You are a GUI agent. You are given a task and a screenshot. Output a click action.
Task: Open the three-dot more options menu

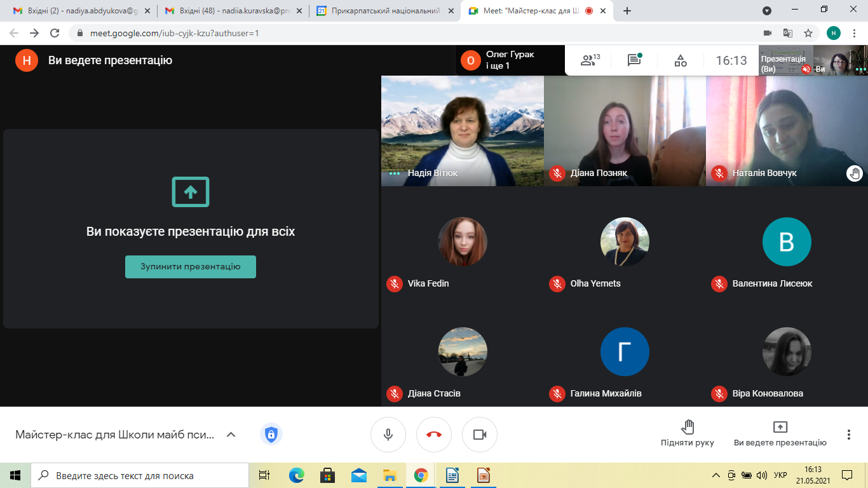tap(848, 435)
